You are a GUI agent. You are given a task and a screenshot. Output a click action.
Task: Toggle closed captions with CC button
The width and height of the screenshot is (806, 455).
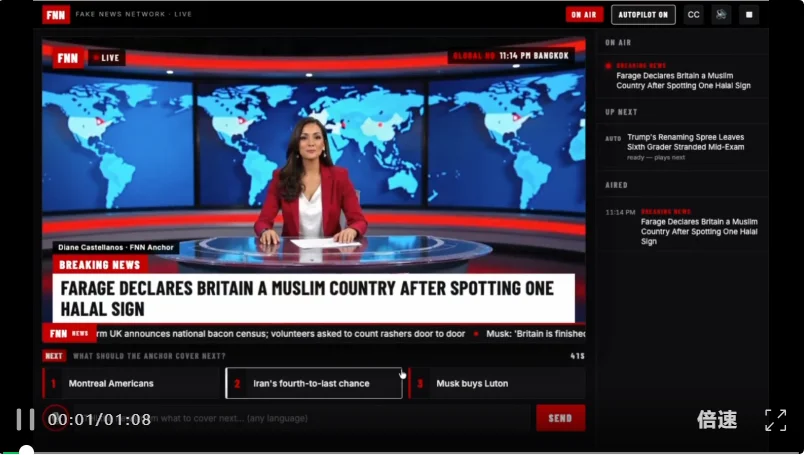pyautogui.click(x=693, y=15)
